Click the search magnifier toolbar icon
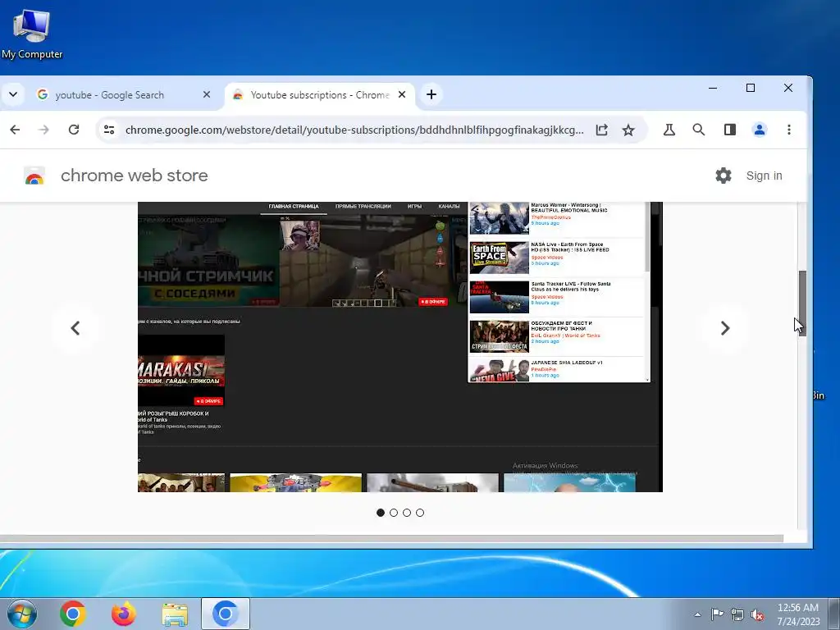 tap(699, 130)
